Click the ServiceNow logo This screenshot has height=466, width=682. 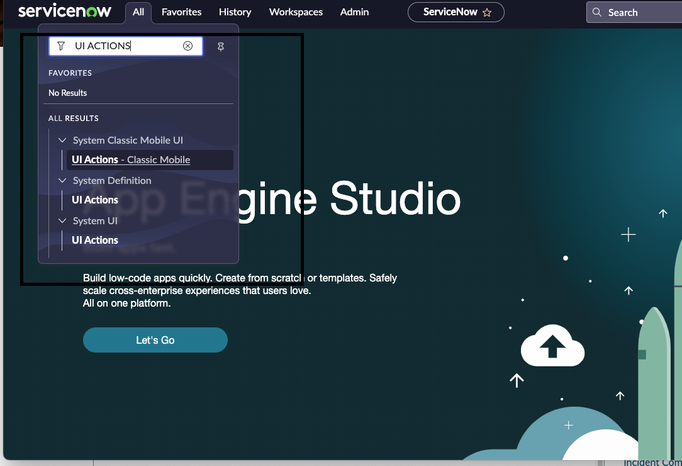click(64, 10)
